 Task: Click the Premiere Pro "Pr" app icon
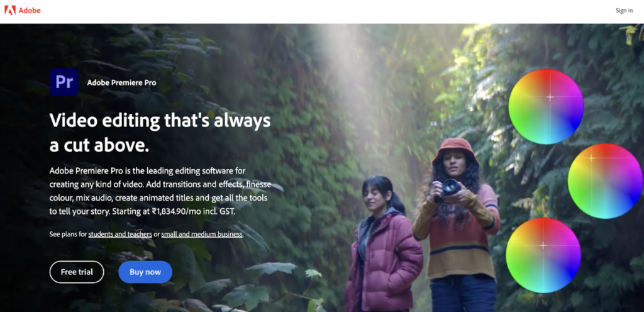point(64,82)
